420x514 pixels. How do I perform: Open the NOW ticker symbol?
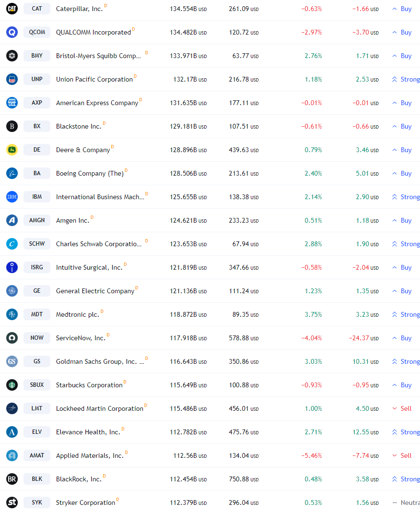click(x=37, y=338)
